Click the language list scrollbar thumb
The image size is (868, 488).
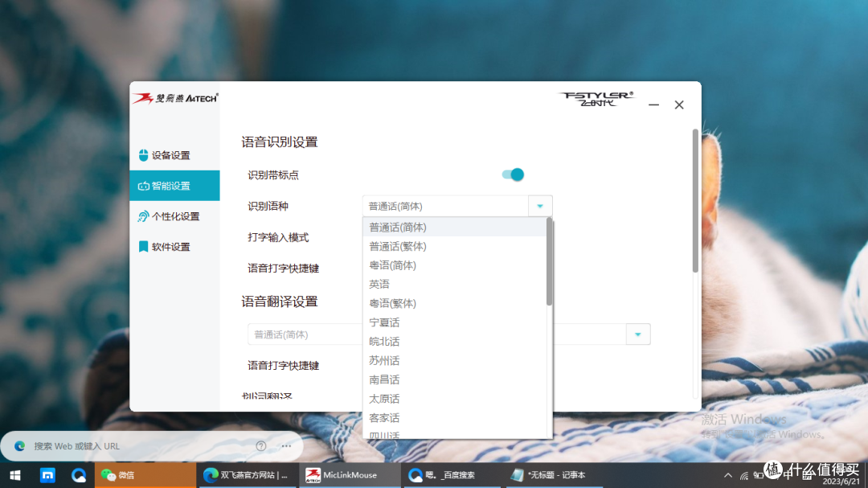coord(549,261)
